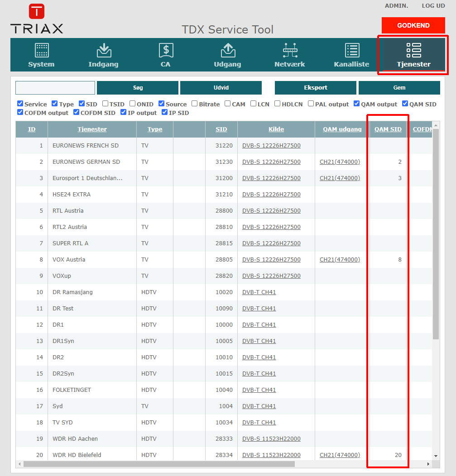
Task: Click the Eksport button
Action: (x=315, y=88)
